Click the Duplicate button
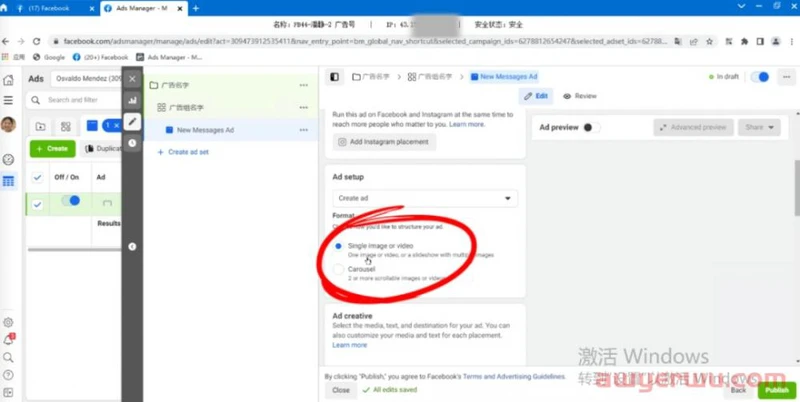This screenshot has width=800, height=402. pyautogui.click(x=101, y=148)
